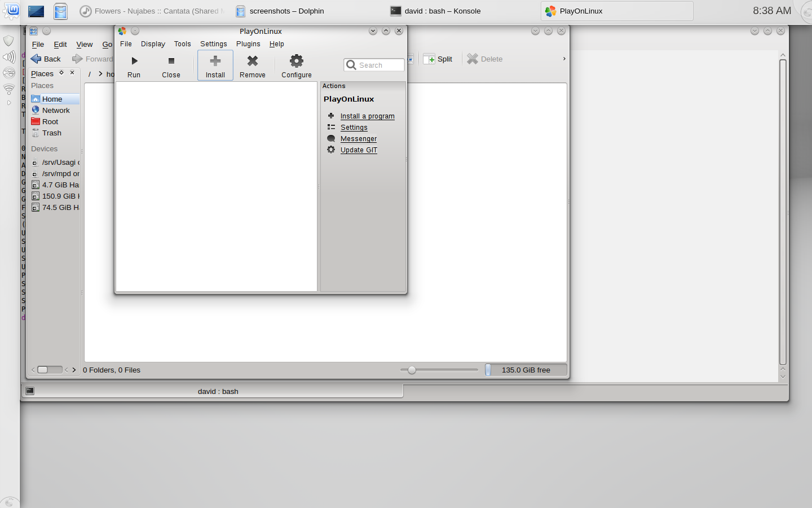Click the wireless network icon in side panel

pos(9,89)
